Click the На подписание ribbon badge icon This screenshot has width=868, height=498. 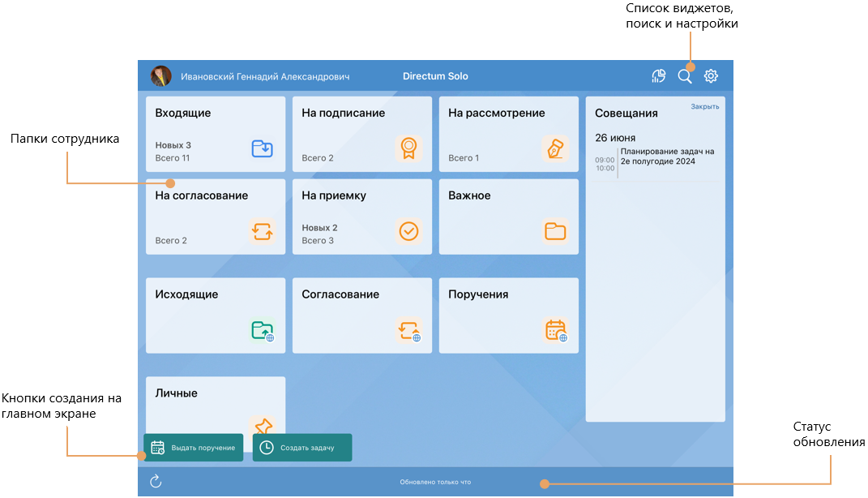pyautogui.click(x=408, y=148)
